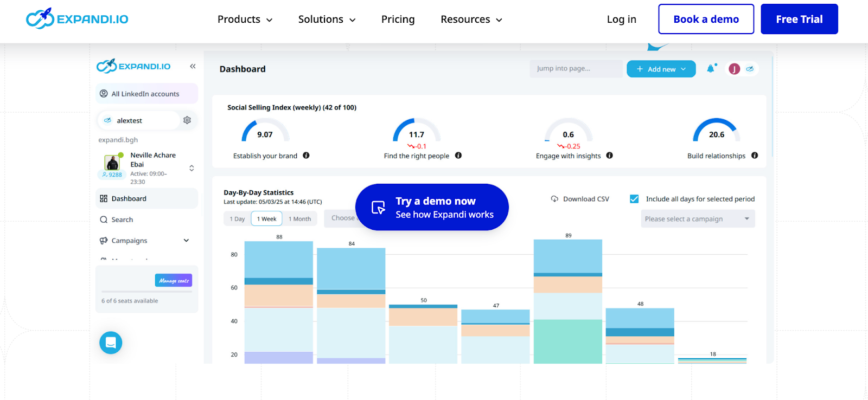Viewport: 868px width, 400px height.
Task: Show info for Build relationships
Action: (755, 156)
